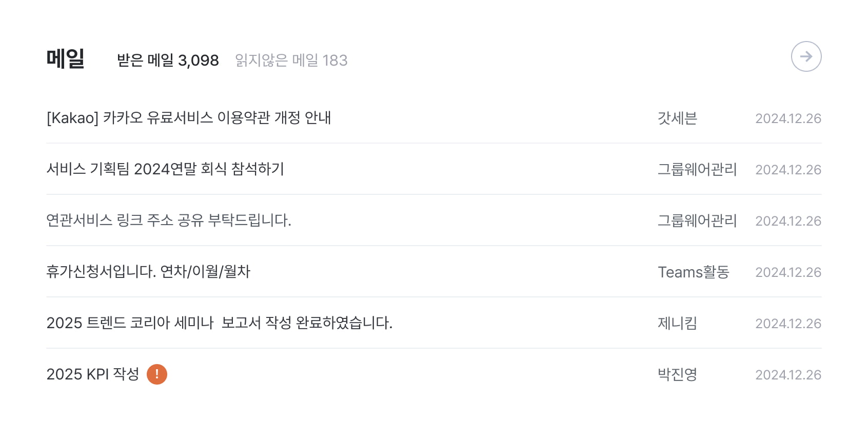Click sender name 제니킴
The height and width of the screenshot is (441, 868).
point(677,324)
